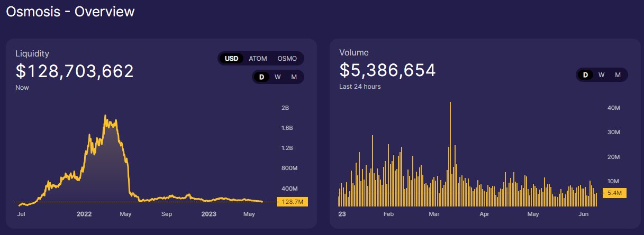Click the 30M axis label

click(x=613, y=132)
